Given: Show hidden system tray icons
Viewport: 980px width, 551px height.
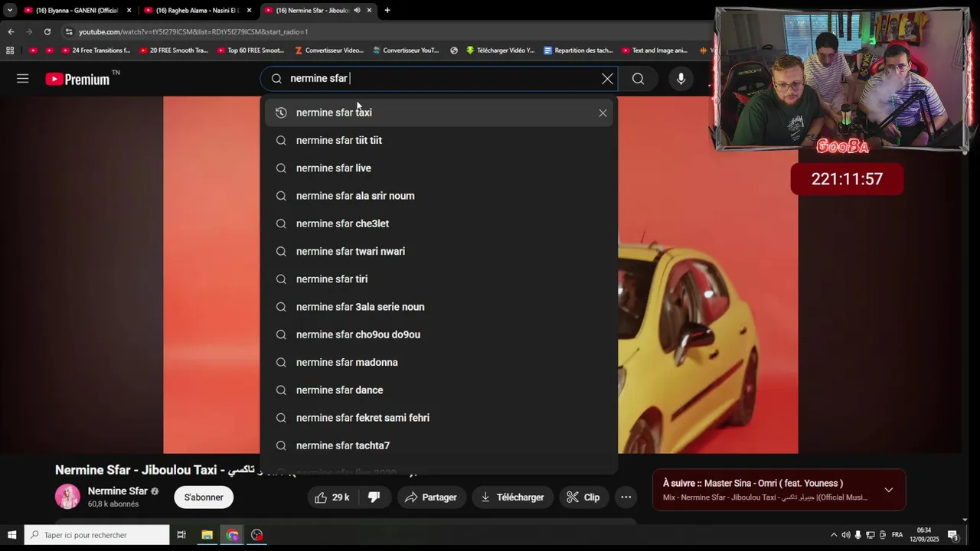Looking at the screenshot, I should [834, 535].
